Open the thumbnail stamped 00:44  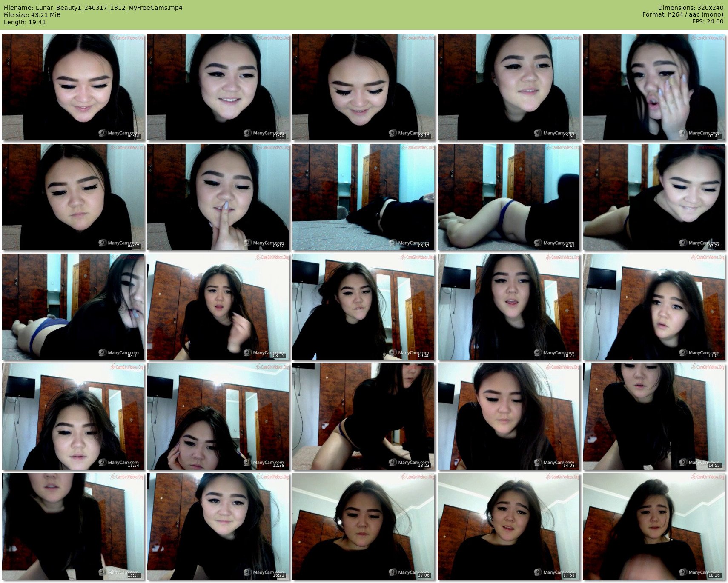click(x=73, y=87)
